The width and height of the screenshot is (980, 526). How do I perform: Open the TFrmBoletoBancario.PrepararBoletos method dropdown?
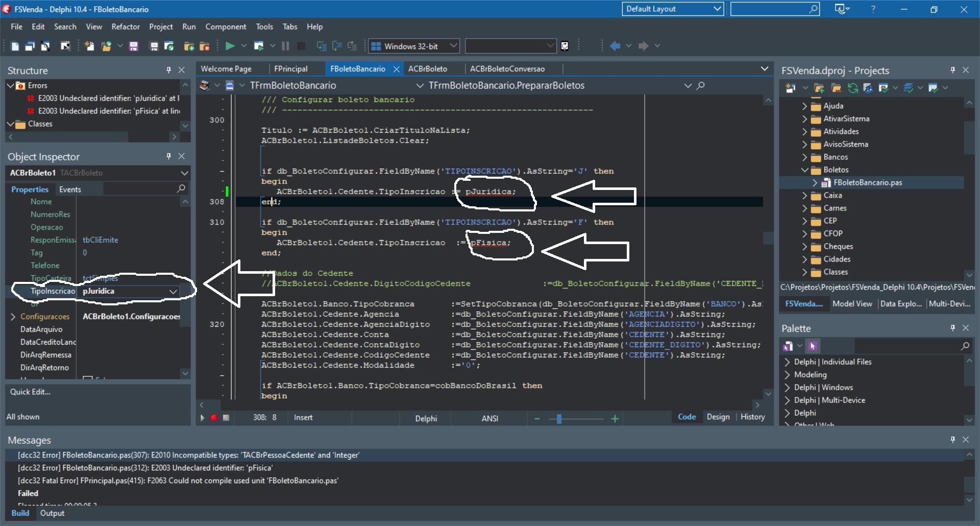[x=688, y=85]
